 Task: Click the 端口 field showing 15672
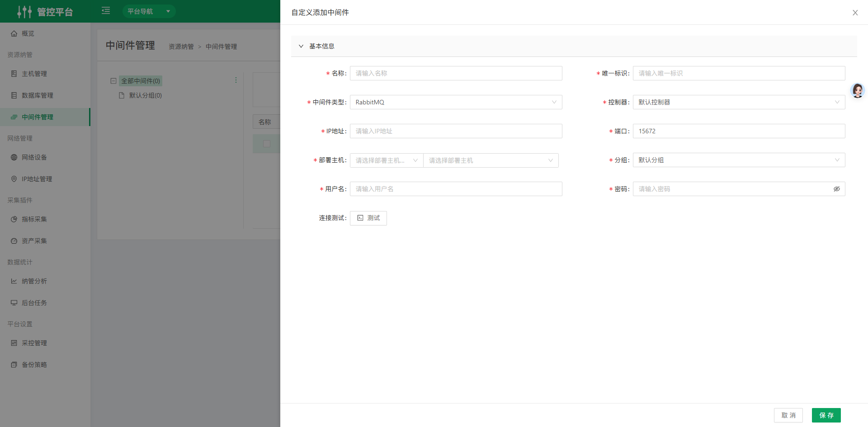click(x=739, y=131)
